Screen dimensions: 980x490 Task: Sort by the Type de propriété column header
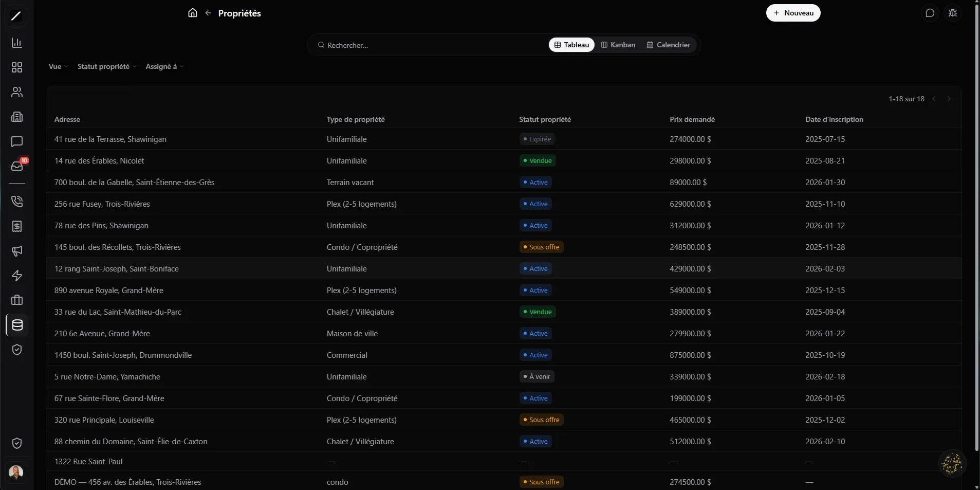(x=356, y=119)
